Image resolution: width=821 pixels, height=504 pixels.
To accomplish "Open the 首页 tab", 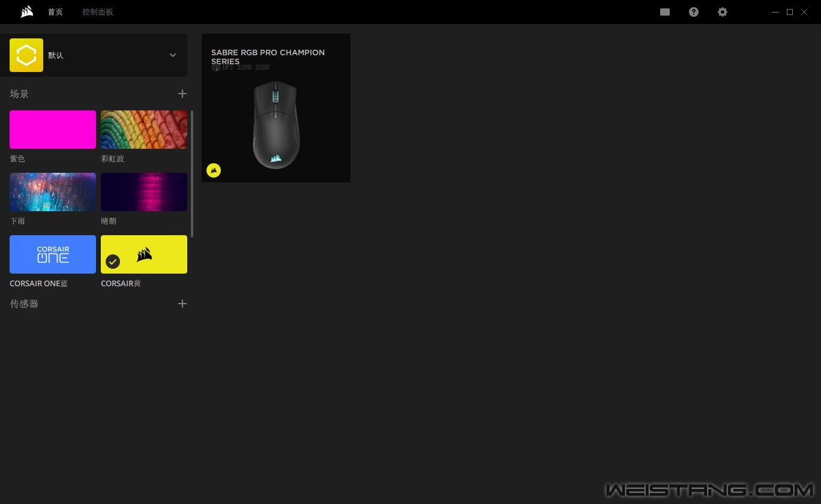I will (55, 12).
